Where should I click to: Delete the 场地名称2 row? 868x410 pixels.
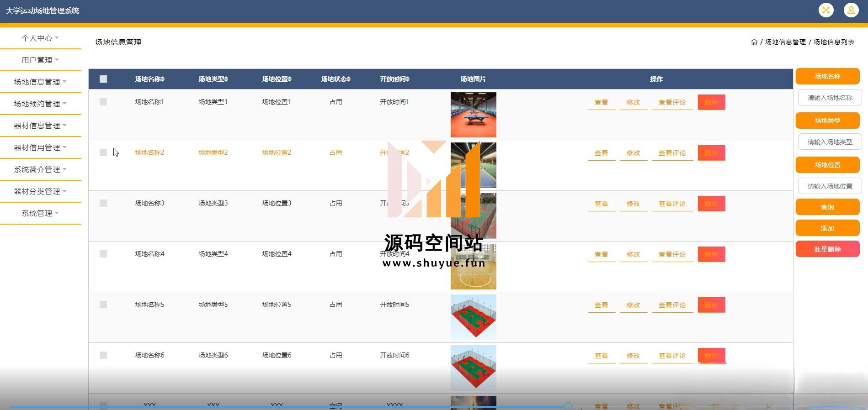point(711,153)
